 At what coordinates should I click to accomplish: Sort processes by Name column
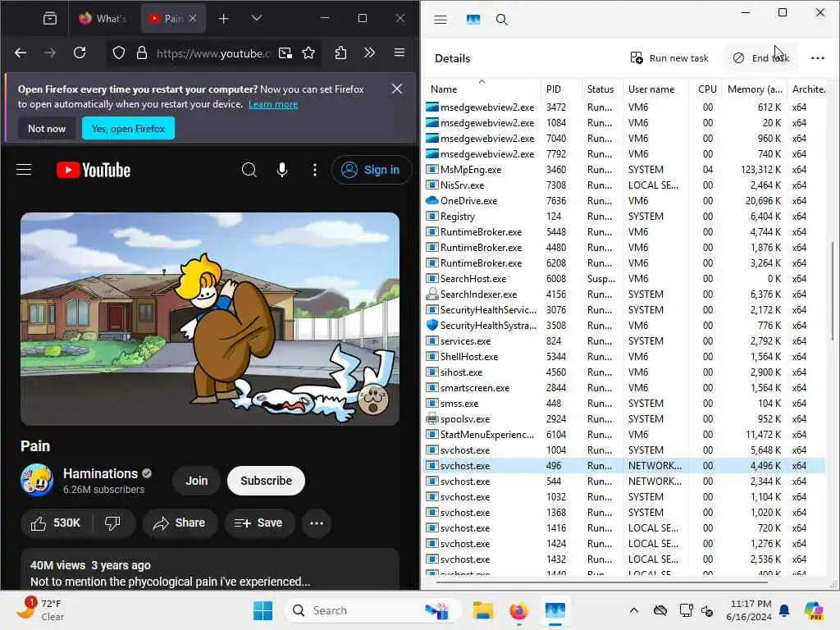click(482, 89)
